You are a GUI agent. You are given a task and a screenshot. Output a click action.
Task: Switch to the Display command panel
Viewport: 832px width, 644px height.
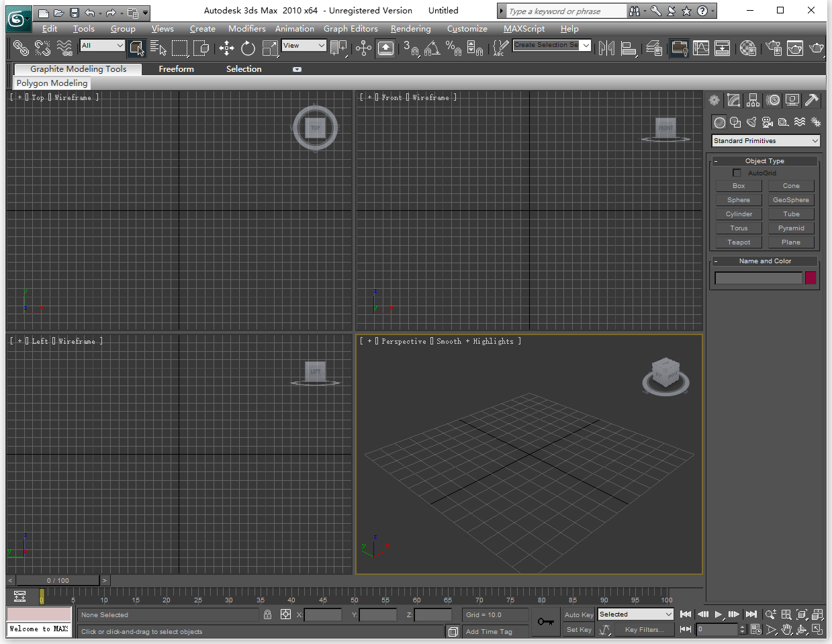click(792, 100)
